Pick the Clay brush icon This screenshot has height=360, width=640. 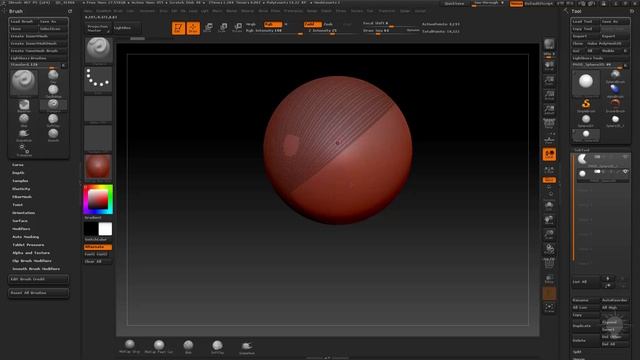pos(53,76)
